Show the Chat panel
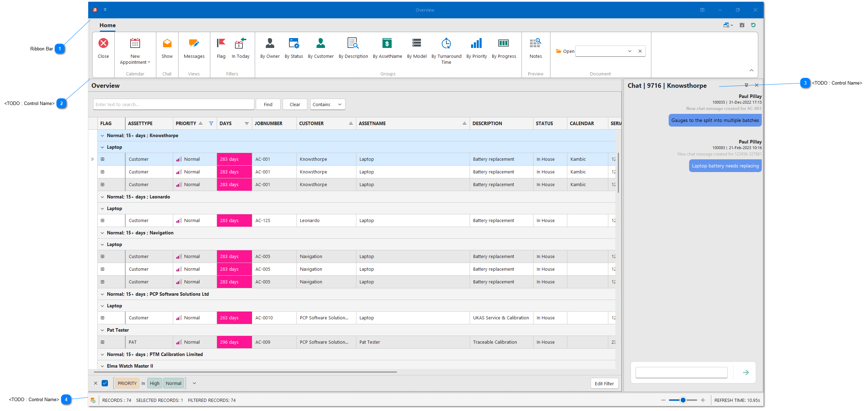The height and width of the screenshot is (411, 868). click(167, 48)
